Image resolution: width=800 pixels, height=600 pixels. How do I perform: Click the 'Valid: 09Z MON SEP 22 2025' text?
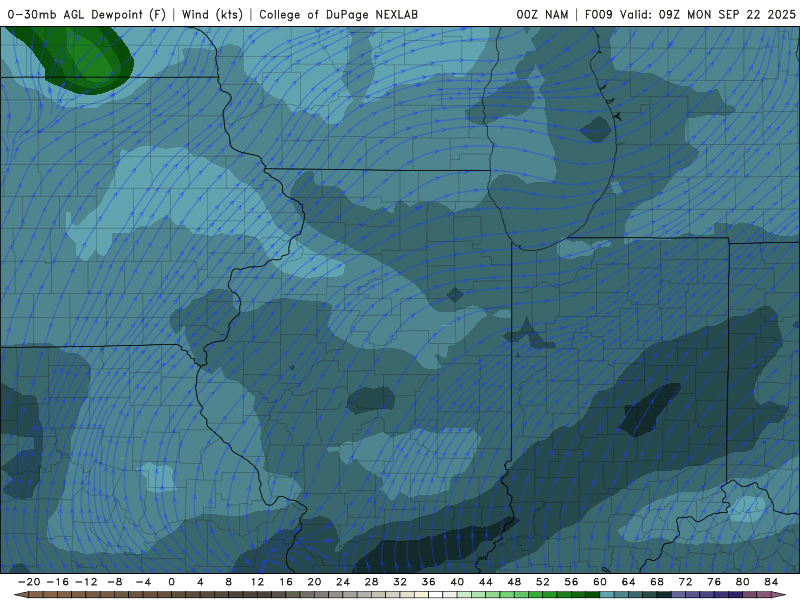coord(708,14)
